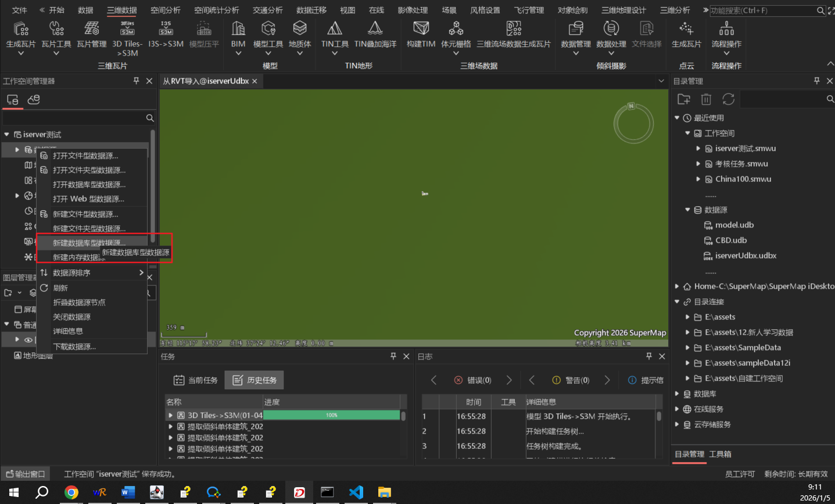The height and width of the screenshot is (504, 835).
Task: Expand the 3D Tiles->S3M task row
Action: click(x=170, y=415)
